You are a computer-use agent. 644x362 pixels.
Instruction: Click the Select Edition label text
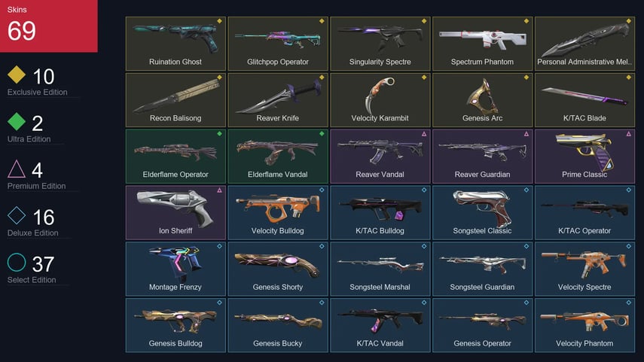(32, 280)
